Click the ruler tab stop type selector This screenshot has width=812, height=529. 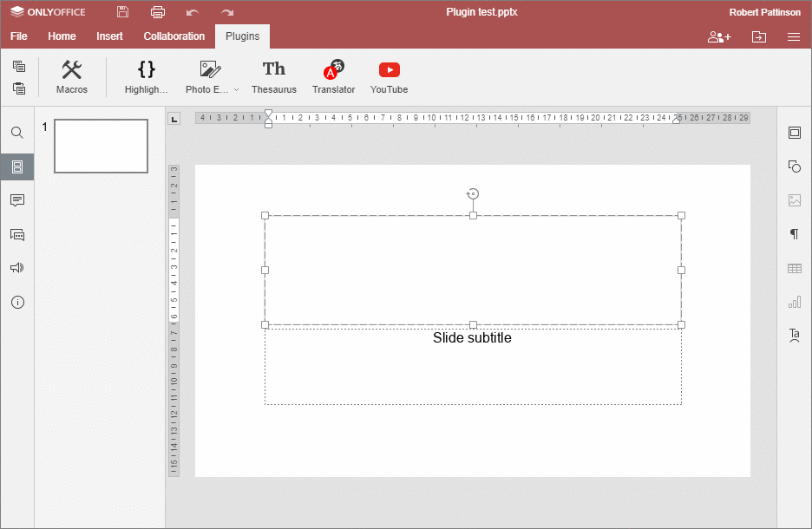(x=174, y=118)
